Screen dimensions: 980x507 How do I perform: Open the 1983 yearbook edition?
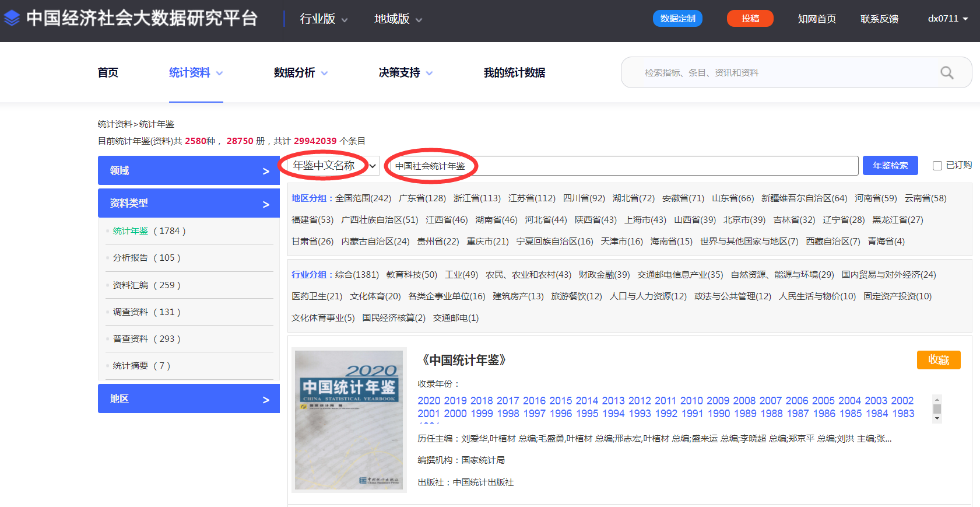tap(903, 414)
